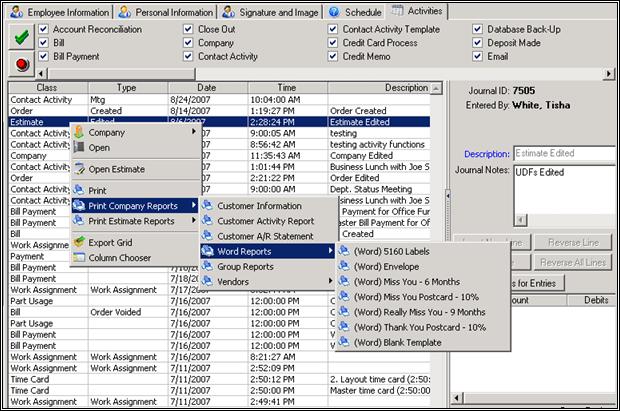Click the Customer A/R Statement icon
The height and width of the screenshot is (411, 620).
[208, 236]
